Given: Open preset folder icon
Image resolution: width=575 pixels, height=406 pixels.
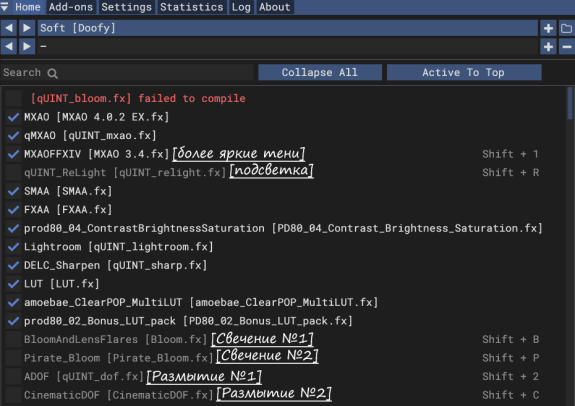Looking at the screenshot, I should point(567,28).
